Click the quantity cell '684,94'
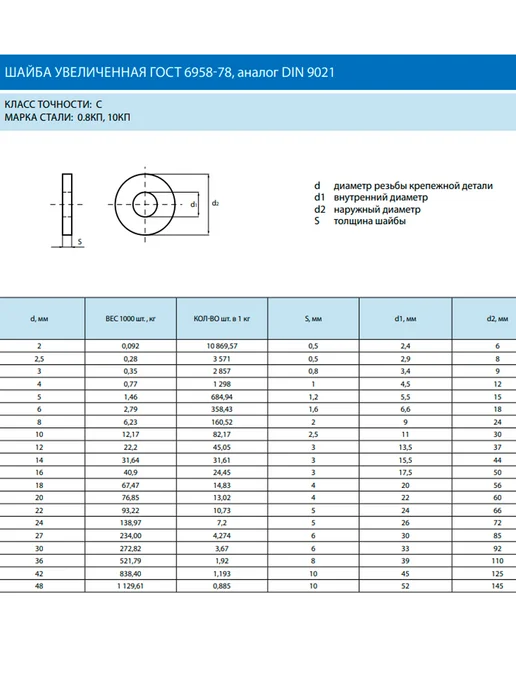The height and width of the screenshot is (688, 516). tap(222, 397)
